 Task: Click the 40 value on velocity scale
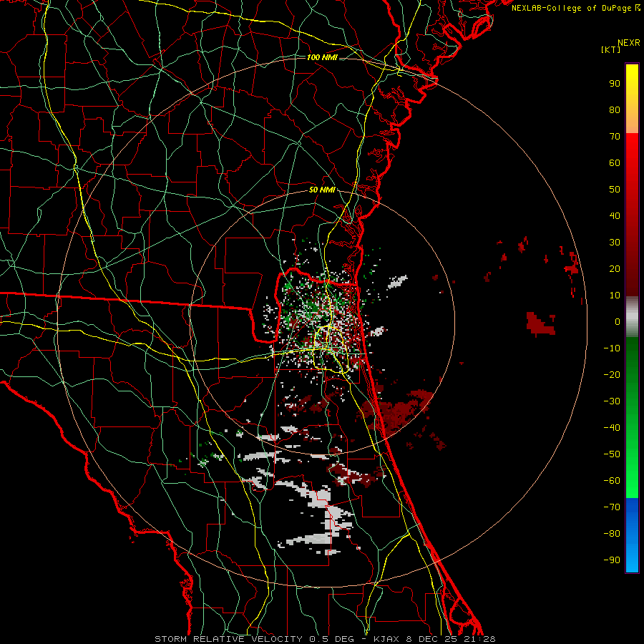(615, 216)
